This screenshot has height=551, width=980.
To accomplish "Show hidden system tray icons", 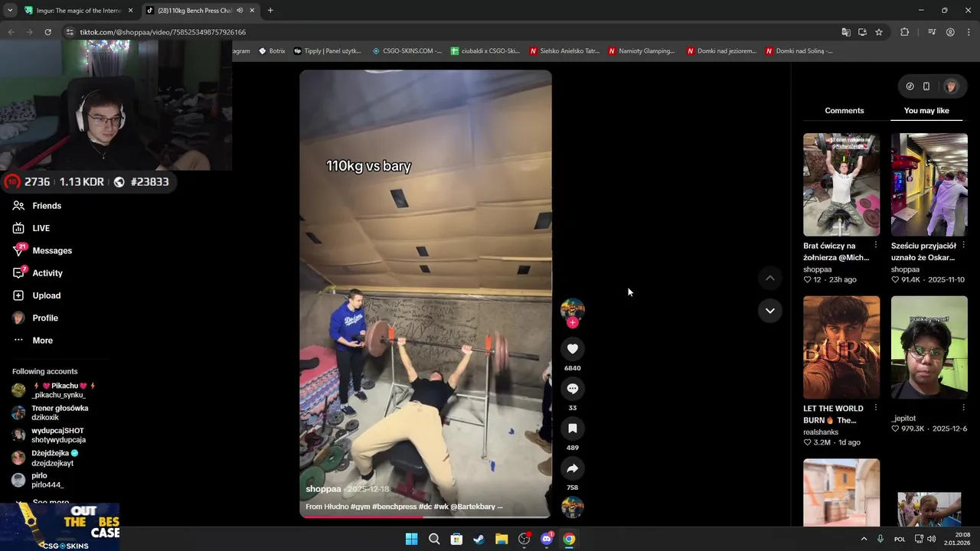I will (x=864, y=539).
